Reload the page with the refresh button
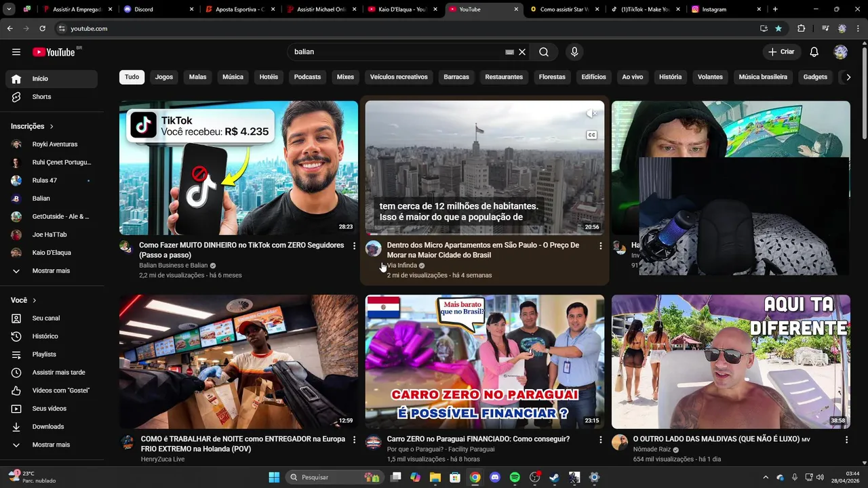This screenshot has width=868, height=488. click(42, 28)
